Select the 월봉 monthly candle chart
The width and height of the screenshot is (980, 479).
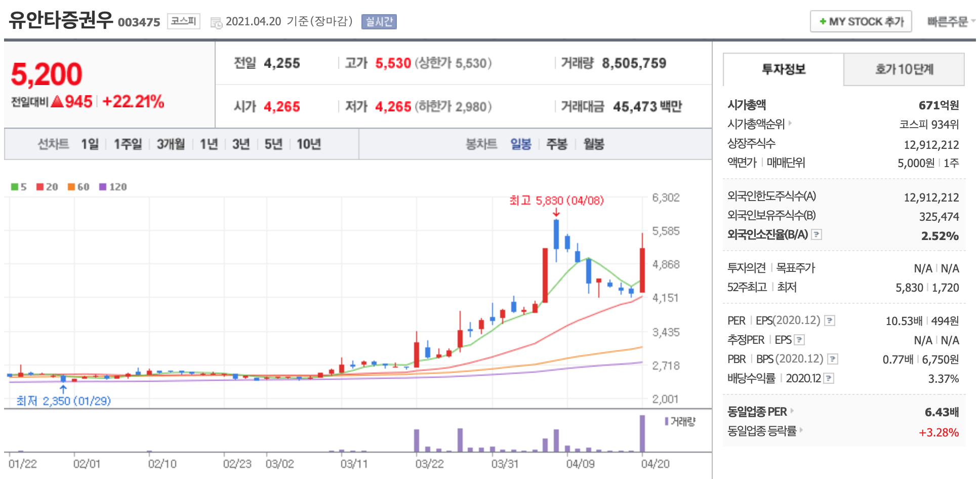pos(594,144)
